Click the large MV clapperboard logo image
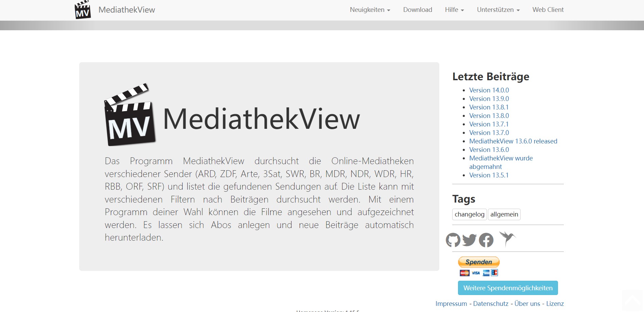Screen dimensions: 644x312 [130, 115]
